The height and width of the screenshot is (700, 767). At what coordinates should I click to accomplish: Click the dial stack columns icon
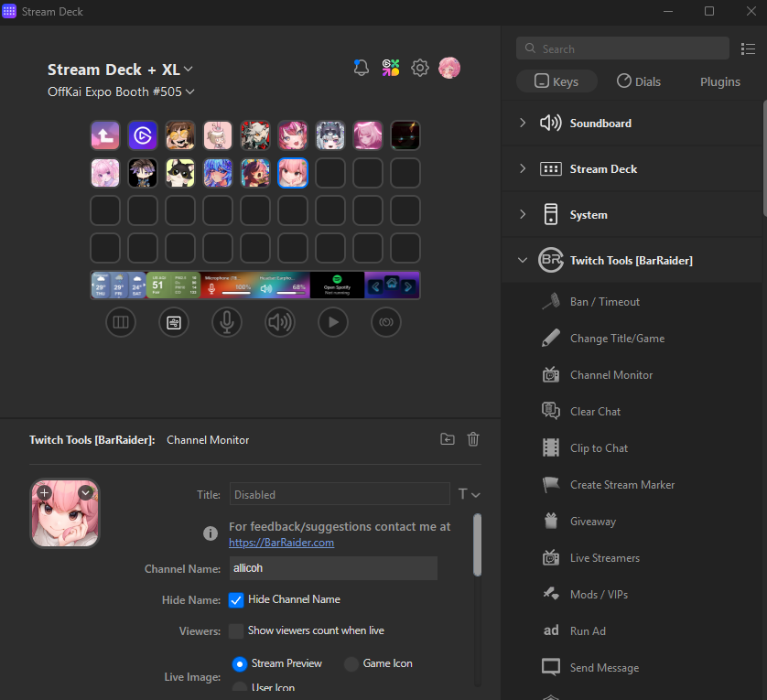pyautogui.click(x=121, y=322)
